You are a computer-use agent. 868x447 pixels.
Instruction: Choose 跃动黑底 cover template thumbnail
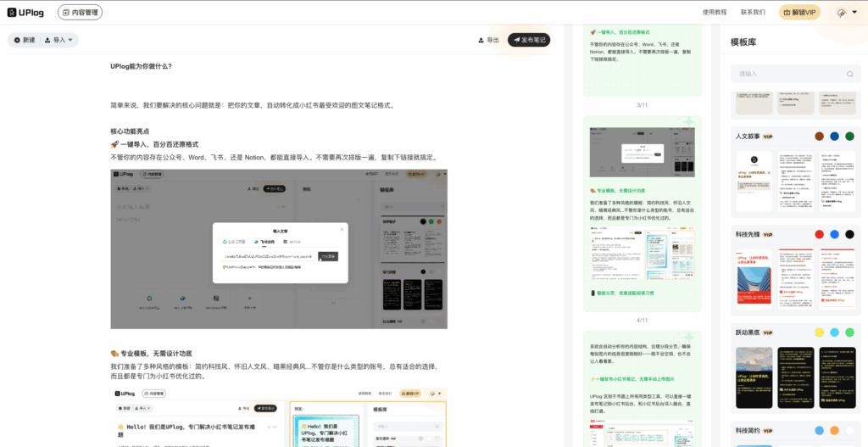click(x=754, y=377)
